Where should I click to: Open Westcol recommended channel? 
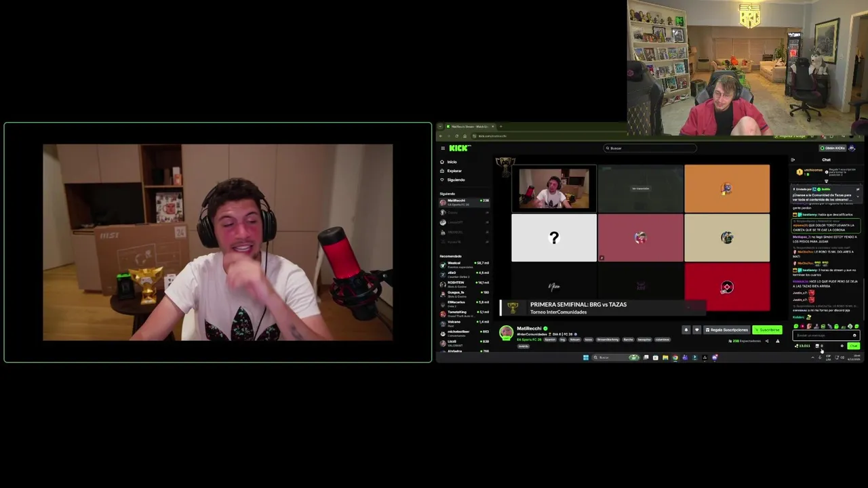465,264
